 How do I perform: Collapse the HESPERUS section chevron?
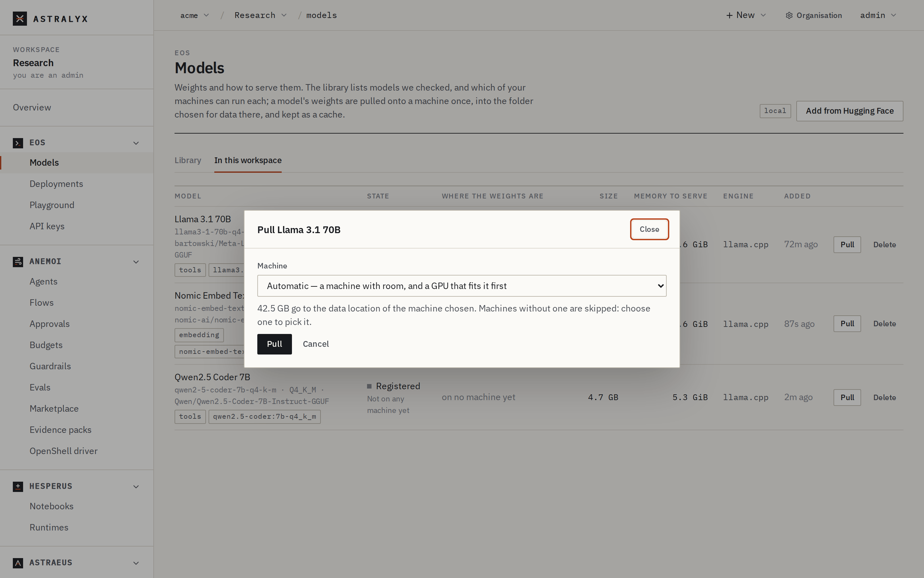coord(136,486)
